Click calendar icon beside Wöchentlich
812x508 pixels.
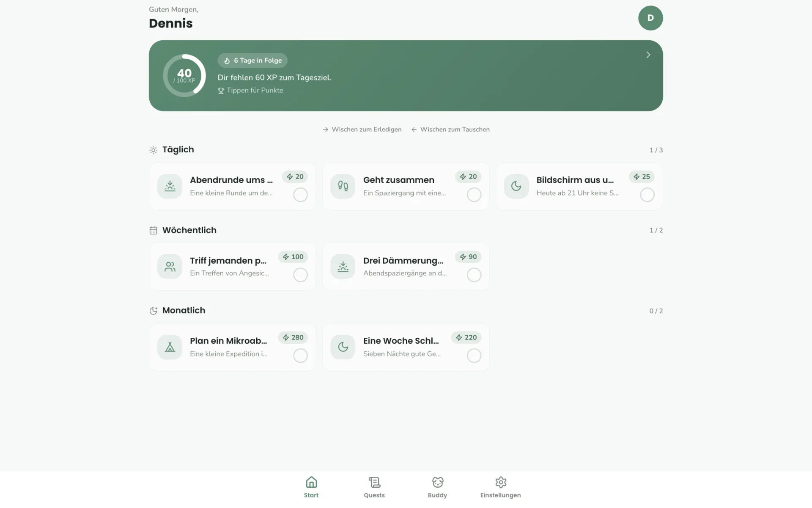pyautogui.click(x=154, y=230)
